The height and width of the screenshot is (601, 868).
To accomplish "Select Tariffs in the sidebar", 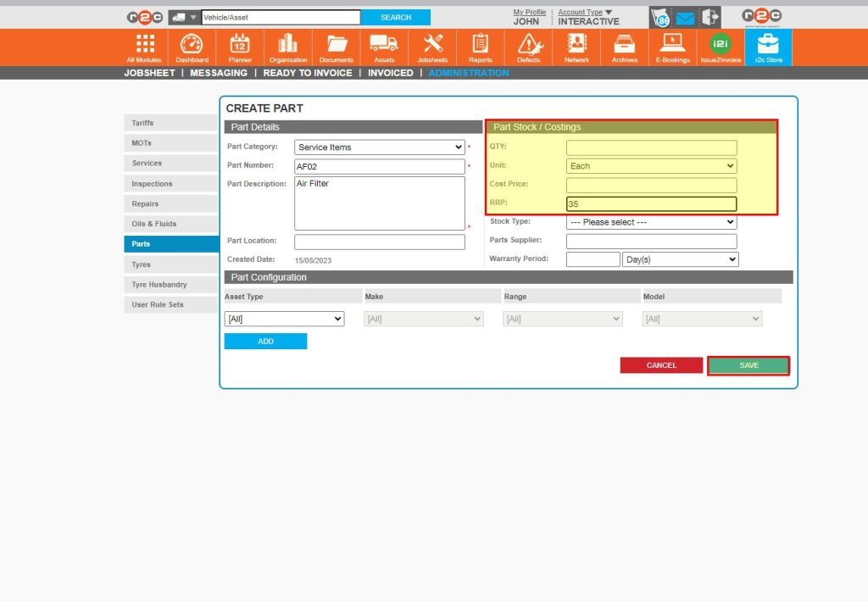I will tap(171, 123).
